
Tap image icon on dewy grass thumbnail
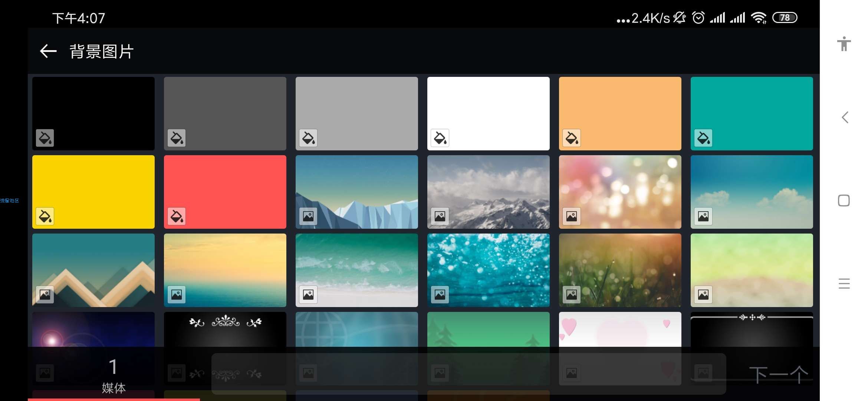[x=572, y=294]
